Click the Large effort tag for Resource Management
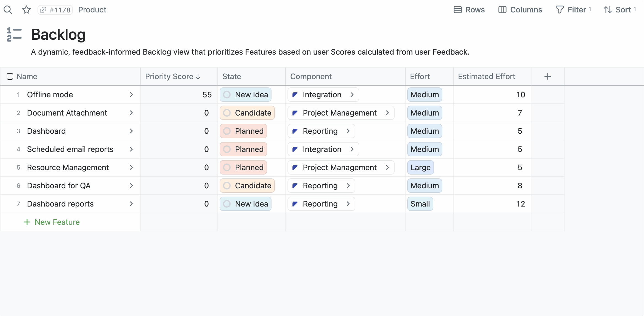The height and width of the screenshot is (316, 644). [x=420, y=168]
